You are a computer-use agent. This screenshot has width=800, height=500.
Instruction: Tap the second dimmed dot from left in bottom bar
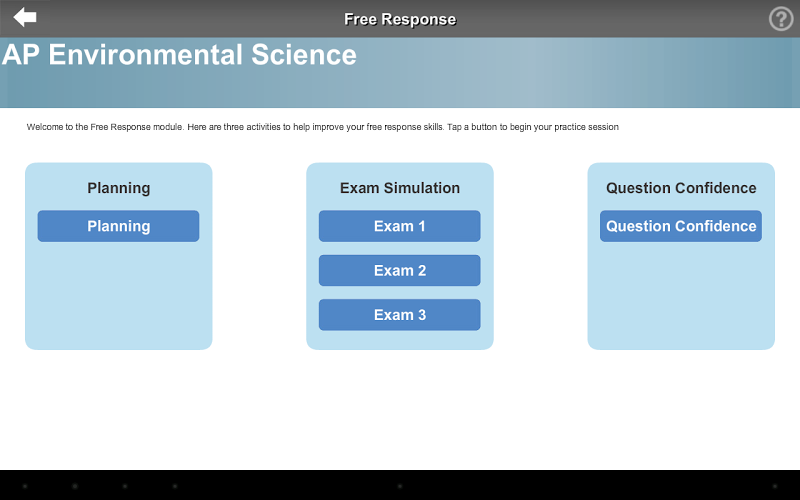[75, 486]
